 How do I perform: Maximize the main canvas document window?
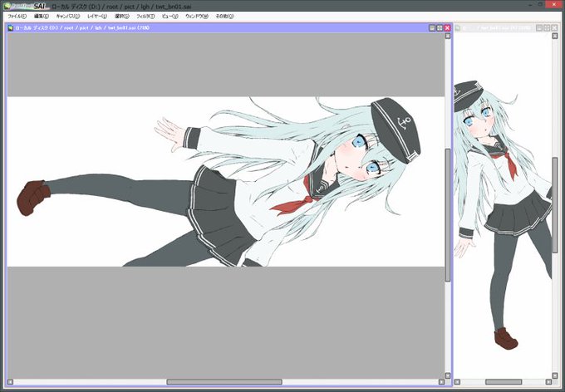(x=440, y=27)
